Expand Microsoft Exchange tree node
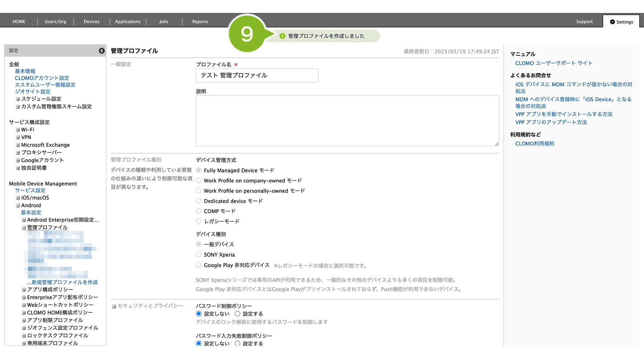This screenshot has height=362, width=644. pyautogui.click(x=18, y=145)
